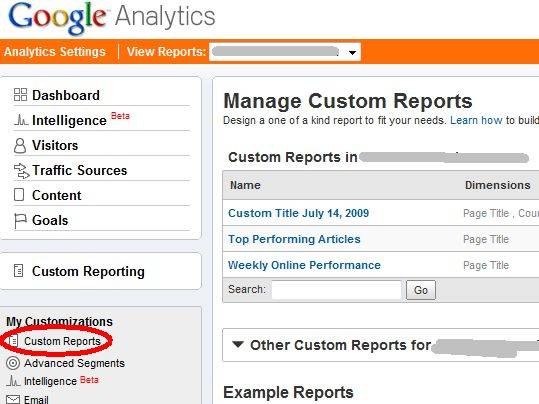Viewport: 539px width, 404px height.
Task: Click the Email envelope icon
Action: [x=13, y=400]
